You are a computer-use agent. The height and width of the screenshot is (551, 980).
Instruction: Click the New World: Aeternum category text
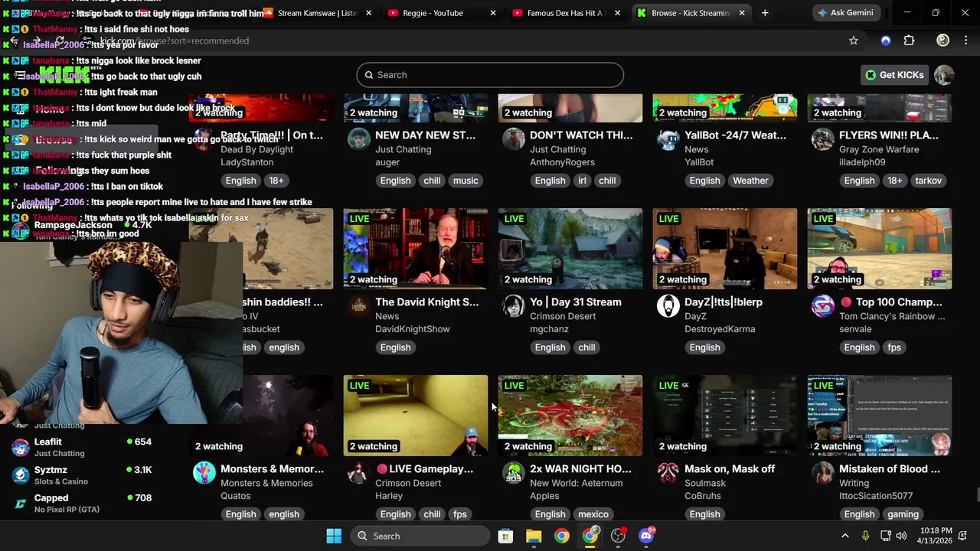[578, 483]
